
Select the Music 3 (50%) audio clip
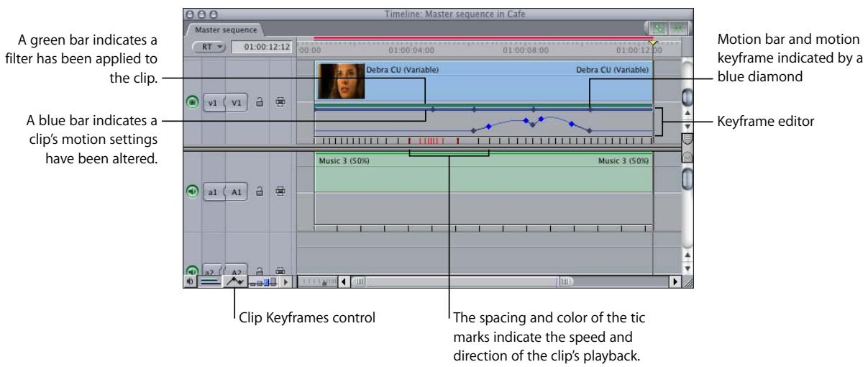click(484, 189)
